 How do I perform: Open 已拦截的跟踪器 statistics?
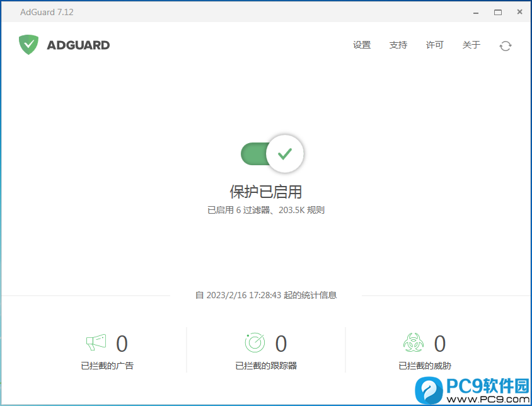click(266, 366)
